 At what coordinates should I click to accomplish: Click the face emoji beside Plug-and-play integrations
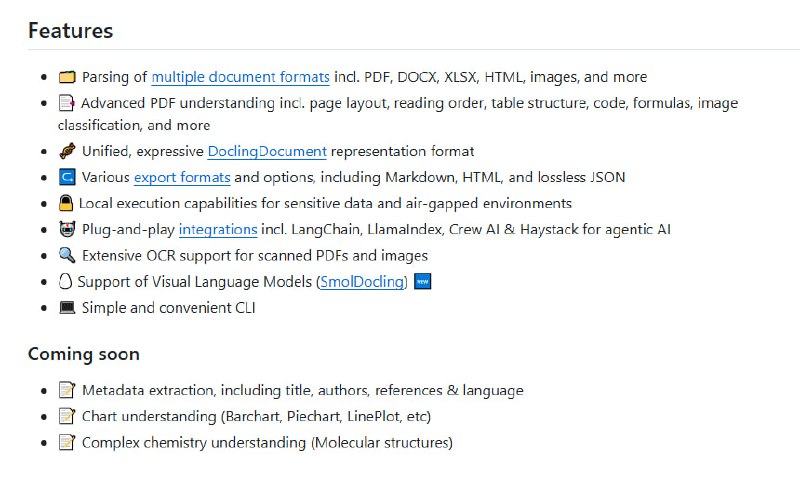(x=67, y=229)
